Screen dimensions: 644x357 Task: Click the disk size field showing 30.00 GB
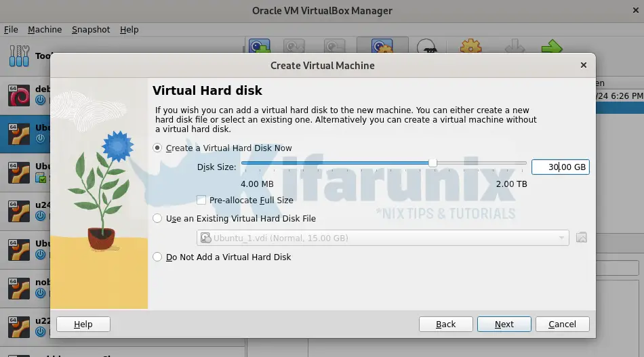[x=560, y=167]
